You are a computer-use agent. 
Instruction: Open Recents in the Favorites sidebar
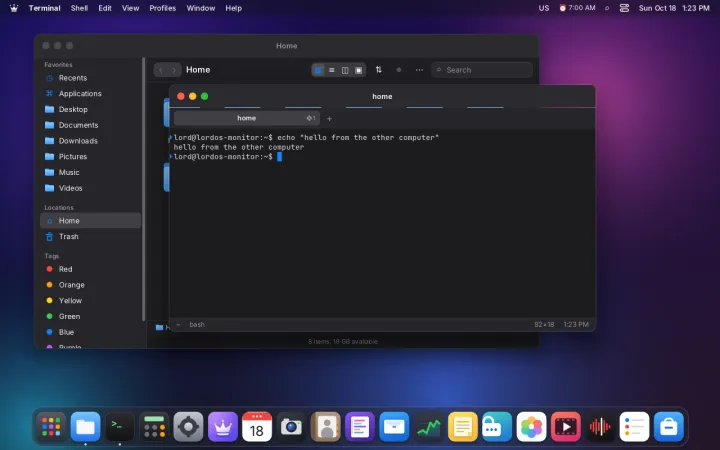tap(90, 78)
